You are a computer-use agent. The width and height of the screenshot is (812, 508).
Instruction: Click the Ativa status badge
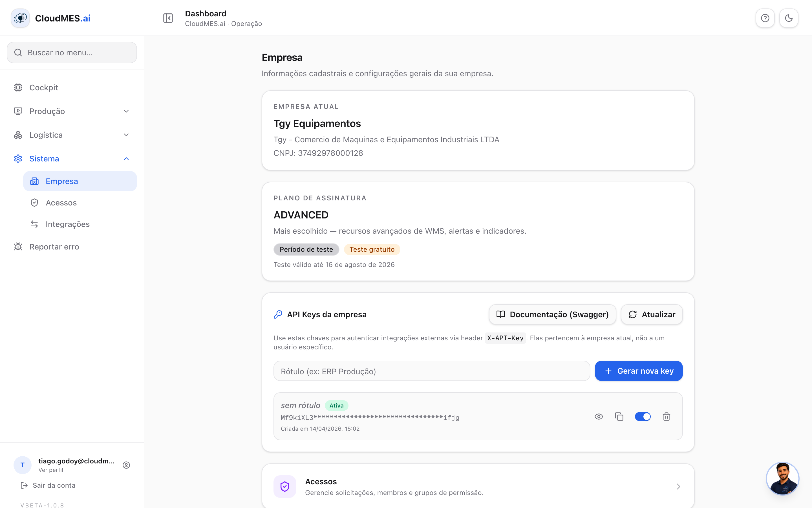tap(336, 406)
